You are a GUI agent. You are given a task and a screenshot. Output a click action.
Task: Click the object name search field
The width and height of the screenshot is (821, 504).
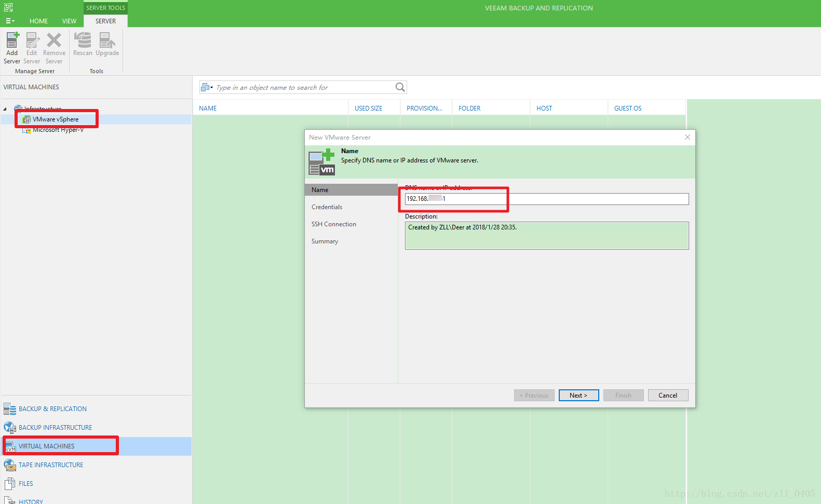(x=304, y=87)
